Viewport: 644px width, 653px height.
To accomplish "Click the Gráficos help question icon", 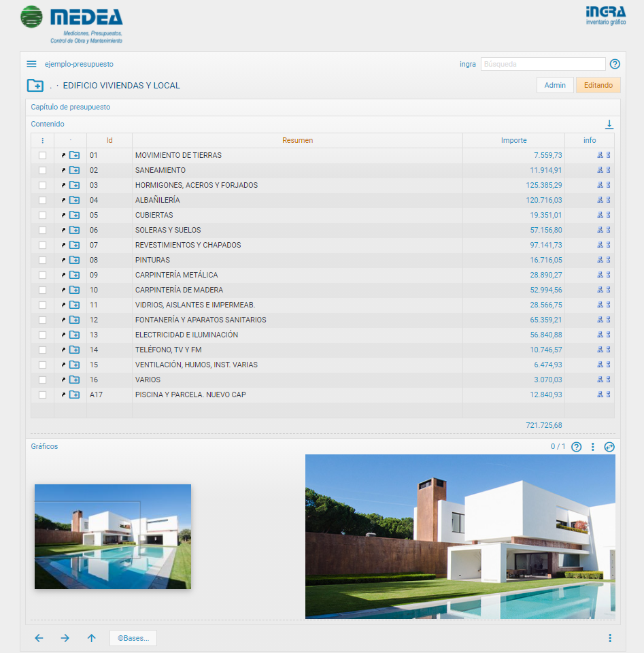I will (577, 447).
